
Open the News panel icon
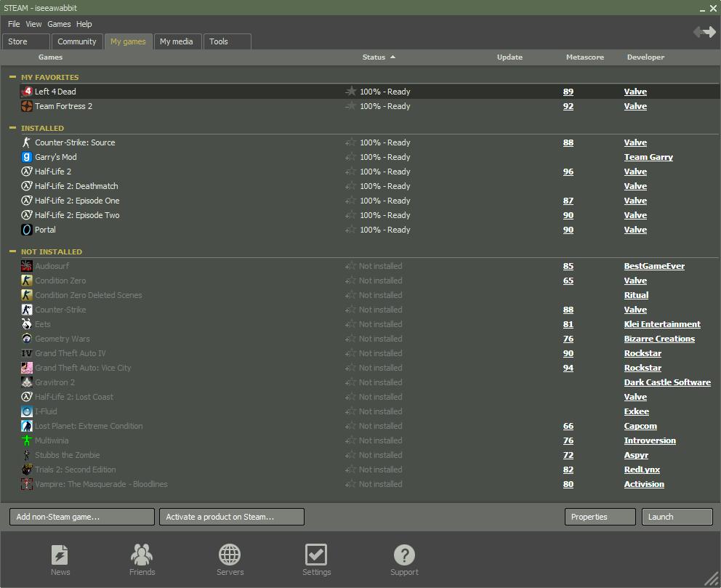[x=60, y=555]
